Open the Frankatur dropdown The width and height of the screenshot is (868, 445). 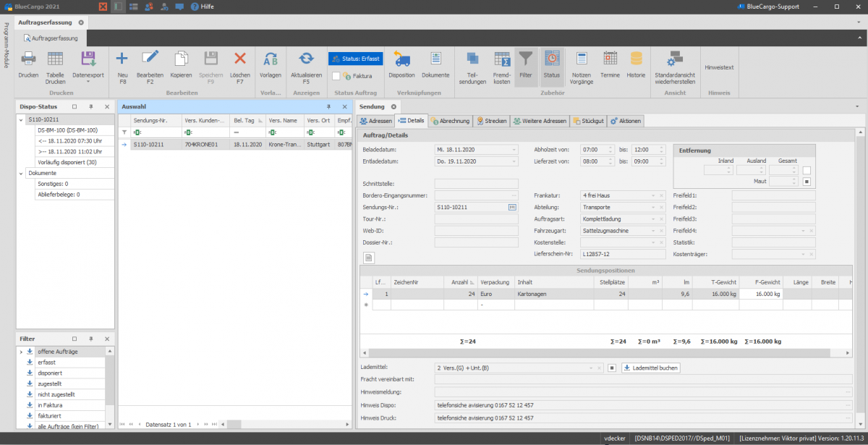[652, 195]
